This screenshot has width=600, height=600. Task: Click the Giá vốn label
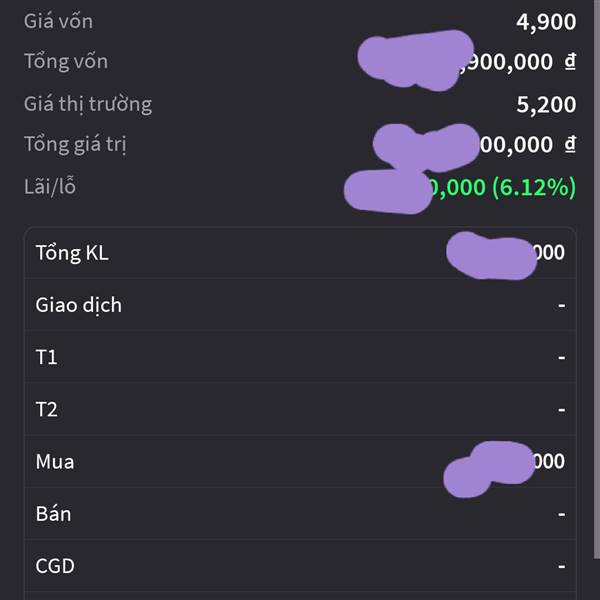click(x=58, y=21)
